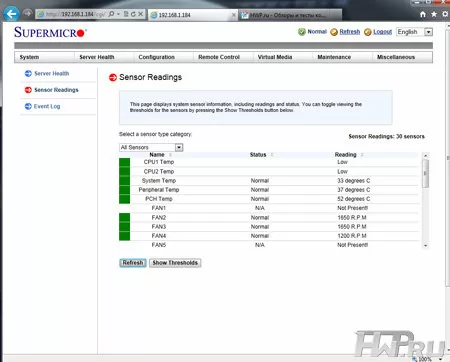Open the address bar dropdown arrow

tap(118, 14)
